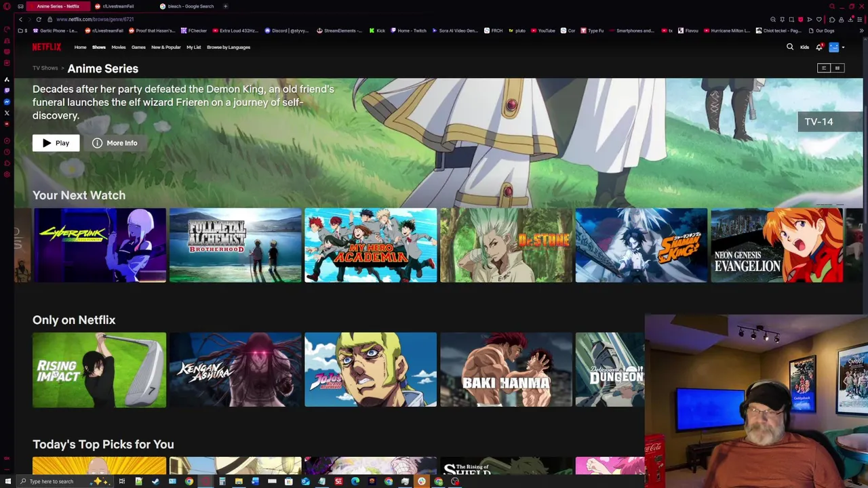Click the browser reload icon
Screen dimensions: 868x488
[x=39, y=19]
